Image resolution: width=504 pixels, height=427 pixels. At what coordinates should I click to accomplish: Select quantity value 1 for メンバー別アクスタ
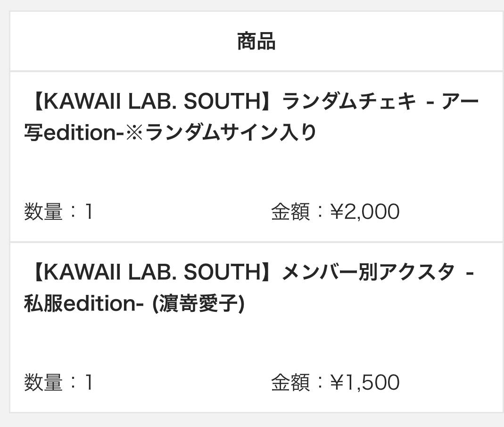click(88, 383)
